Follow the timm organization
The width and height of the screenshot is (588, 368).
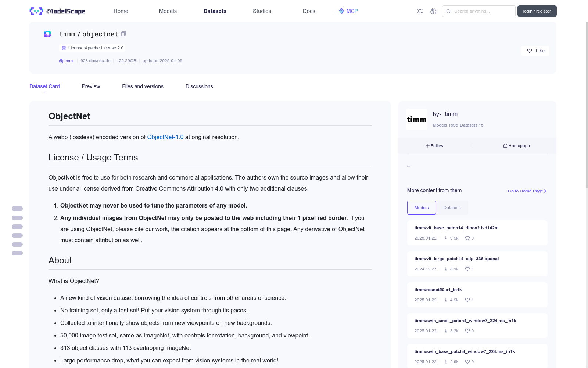435,146
